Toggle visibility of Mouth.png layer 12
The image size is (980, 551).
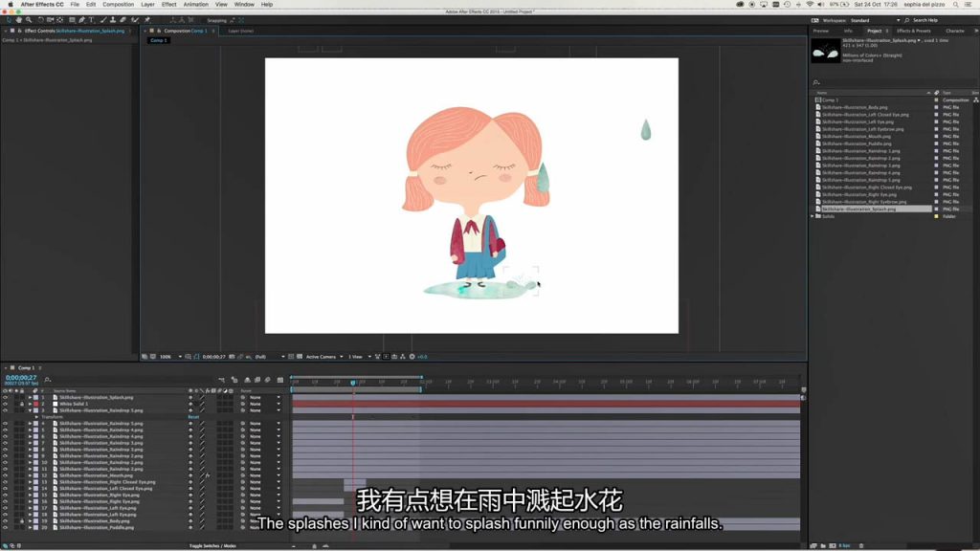tap(5, 475)
